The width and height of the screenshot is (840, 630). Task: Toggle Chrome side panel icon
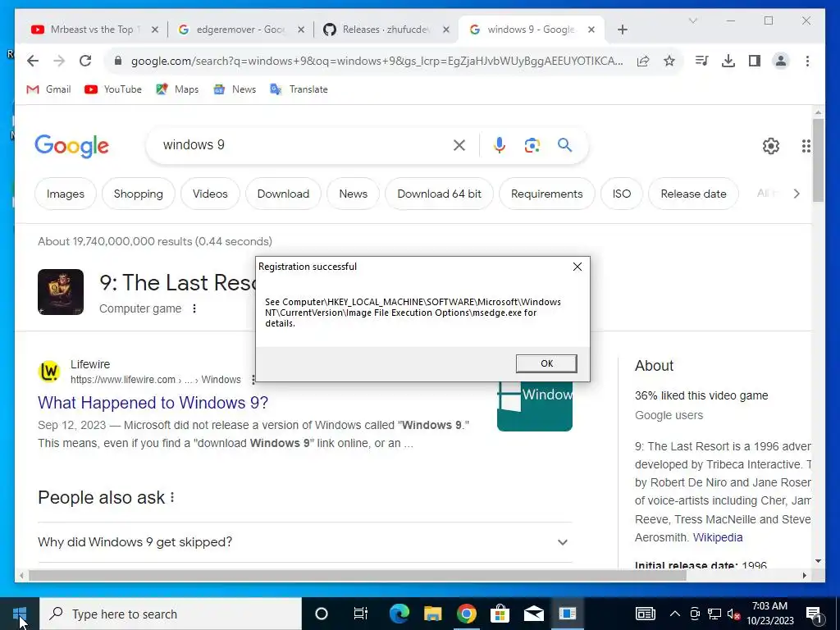755,61
